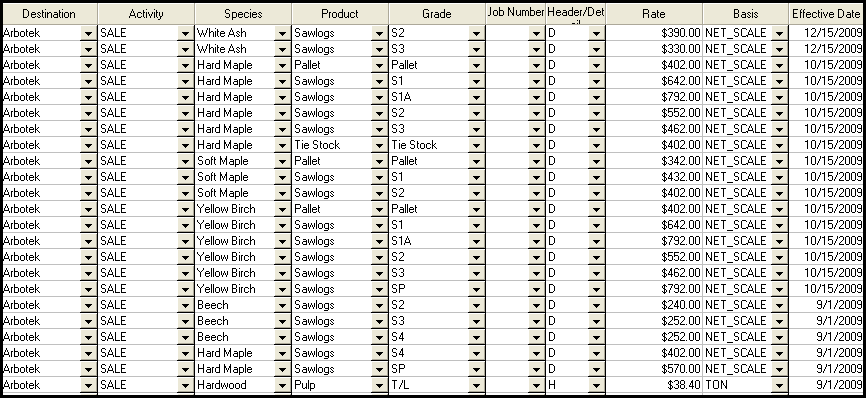Image resolution: width=866 pixels, height=398 pixels.
Task: Click the $570.00 rate cell
Action: 654,369
